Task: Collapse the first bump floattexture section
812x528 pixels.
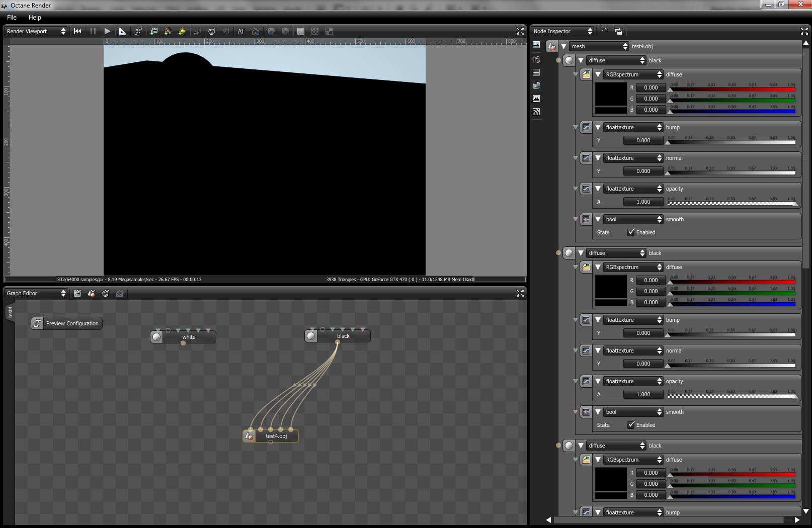Action: (x=598, y=127)
